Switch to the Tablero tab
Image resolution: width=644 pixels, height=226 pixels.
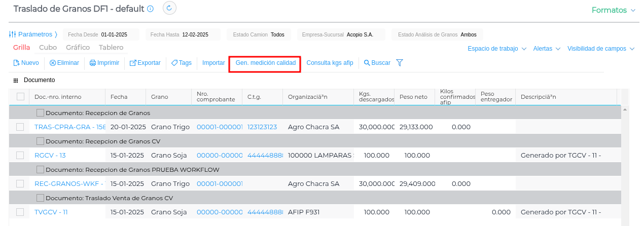(x=111, y=47)
